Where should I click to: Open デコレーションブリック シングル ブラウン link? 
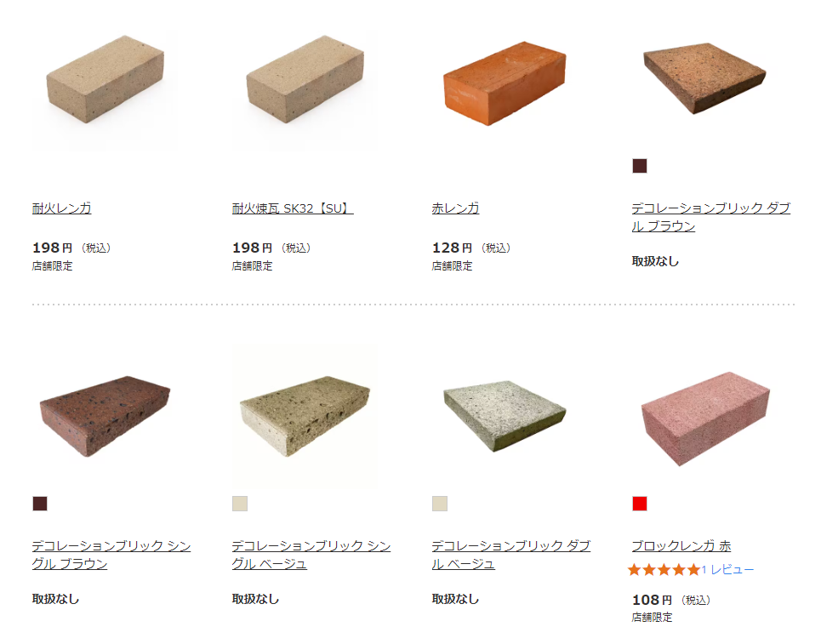(x=111, y=555)
